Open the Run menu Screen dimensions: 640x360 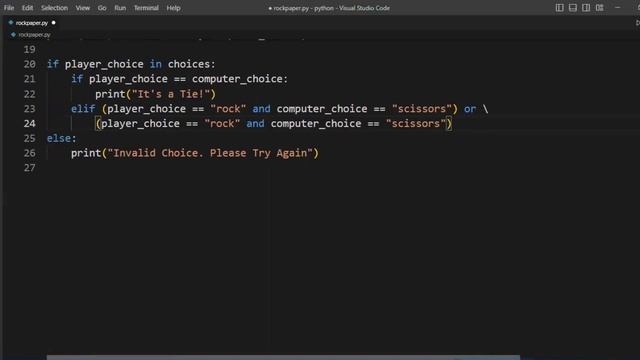pos(120,8)
